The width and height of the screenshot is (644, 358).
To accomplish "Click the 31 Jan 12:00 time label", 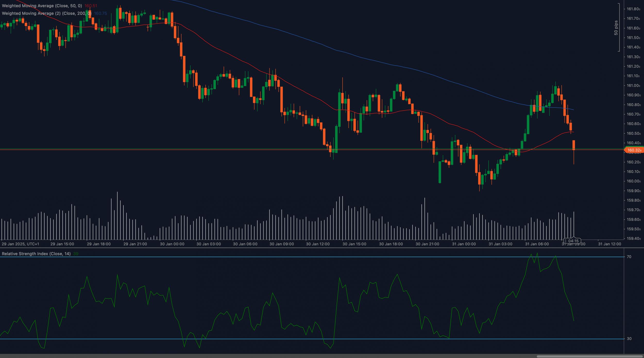I will tap(609, 244).
